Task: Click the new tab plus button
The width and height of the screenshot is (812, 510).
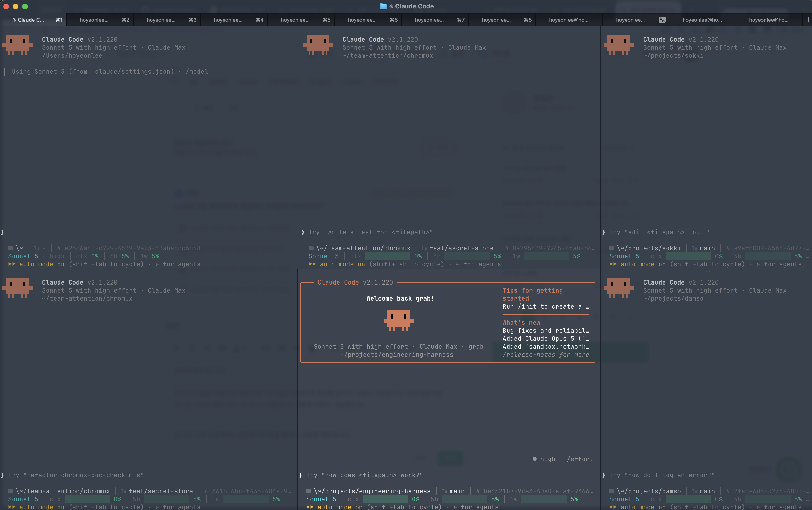Action: (808, 20)
